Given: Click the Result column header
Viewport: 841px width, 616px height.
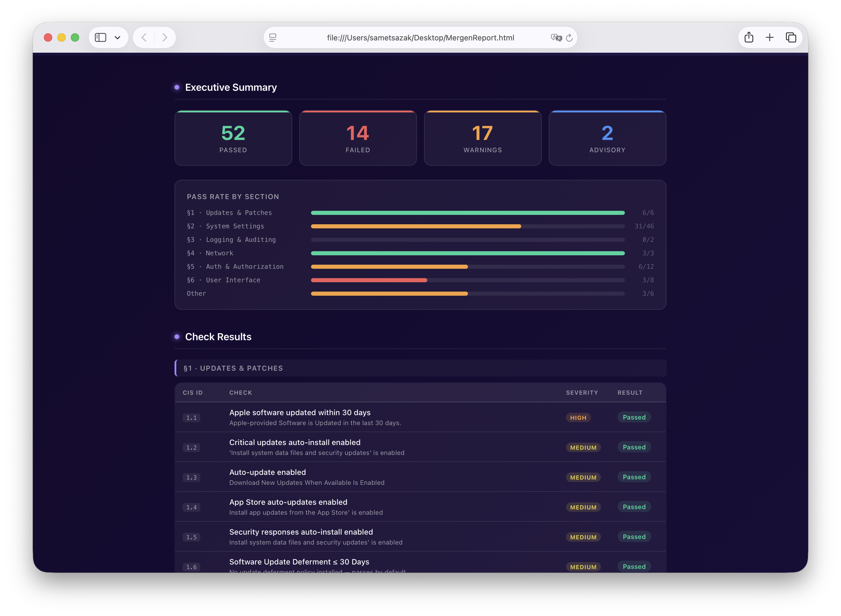Looking at the screenshot, I should coord(630,393).
